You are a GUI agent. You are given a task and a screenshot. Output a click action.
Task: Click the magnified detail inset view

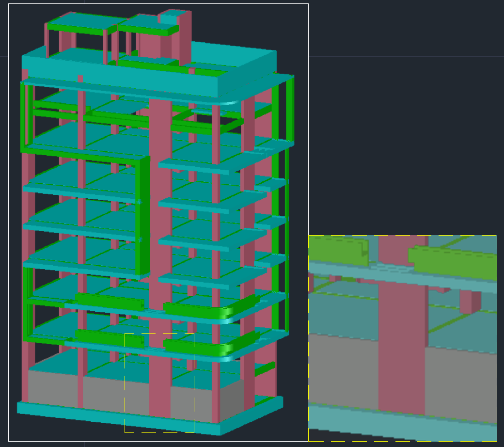point(403,338)
